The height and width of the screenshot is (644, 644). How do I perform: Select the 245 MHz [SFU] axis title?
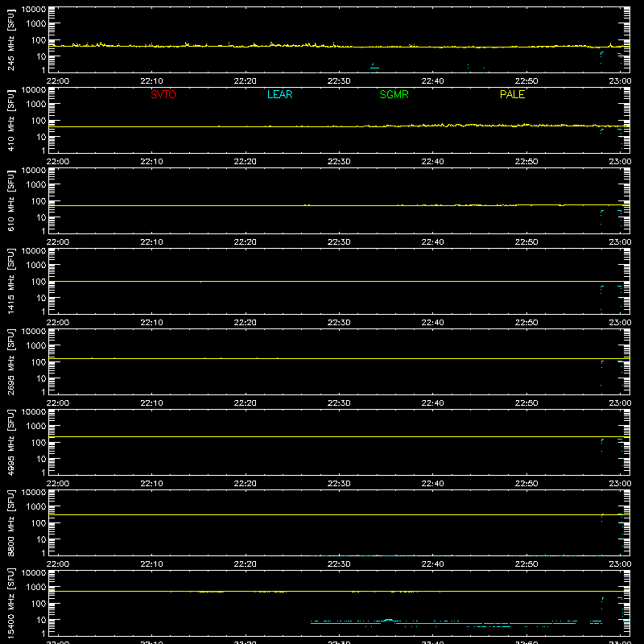tap(11, 39)
